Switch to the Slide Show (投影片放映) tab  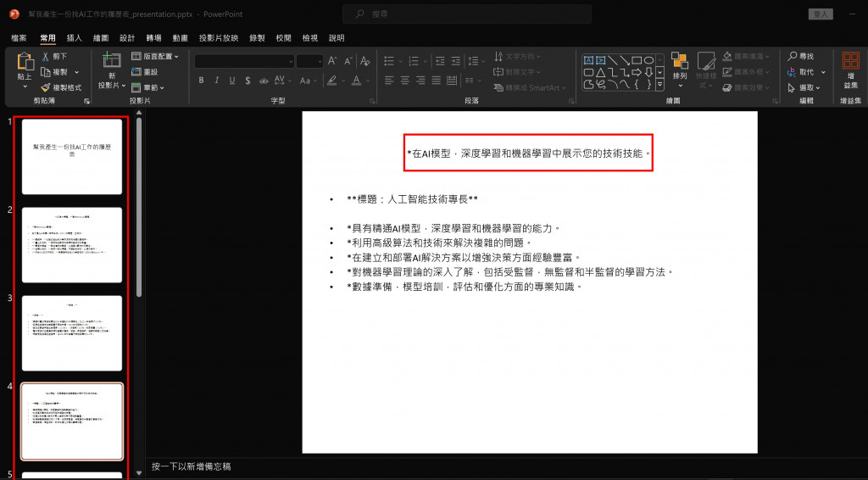[x=219, y=37]
